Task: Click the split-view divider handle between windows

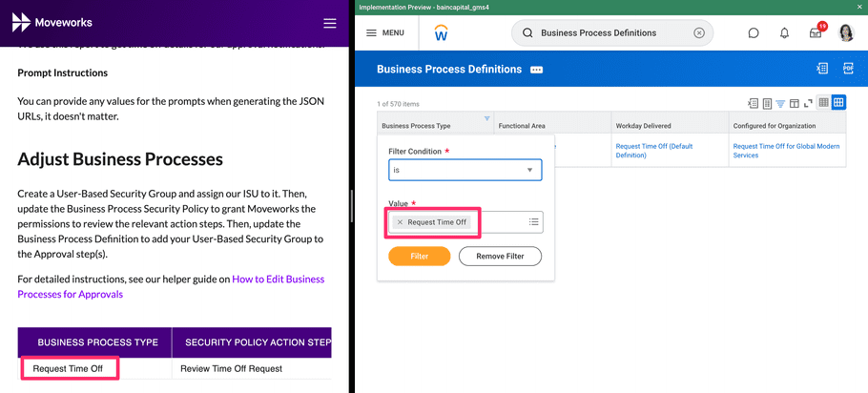Action: click(x=352, y=206)
